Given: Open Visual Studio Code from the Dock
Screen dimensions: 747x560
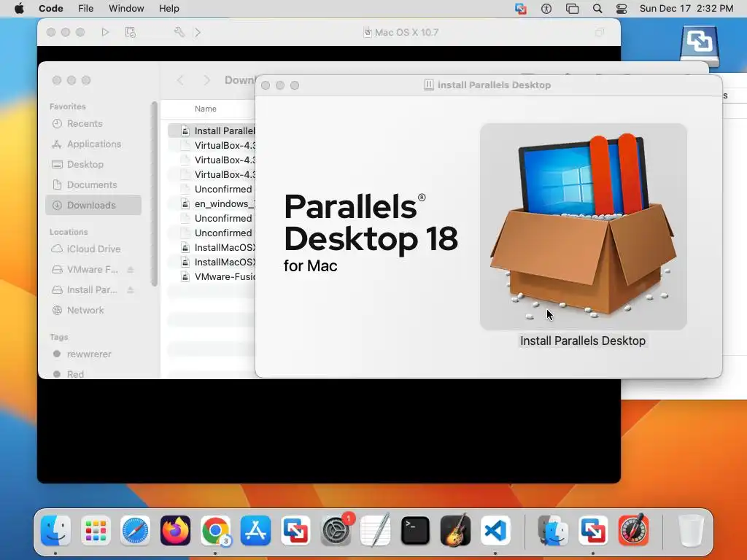Looking at the screenshot, I should click(495, 530).
